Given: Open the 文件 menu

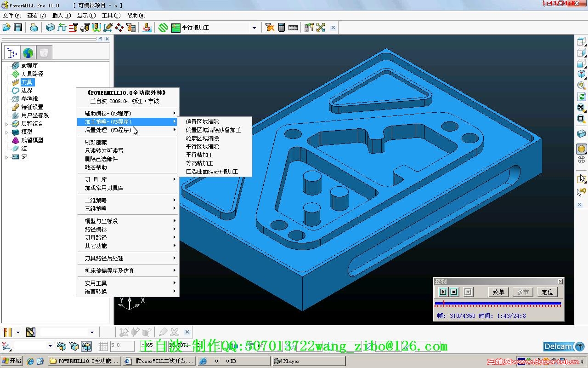Looking at the screenshot, I should coord(11,15).
